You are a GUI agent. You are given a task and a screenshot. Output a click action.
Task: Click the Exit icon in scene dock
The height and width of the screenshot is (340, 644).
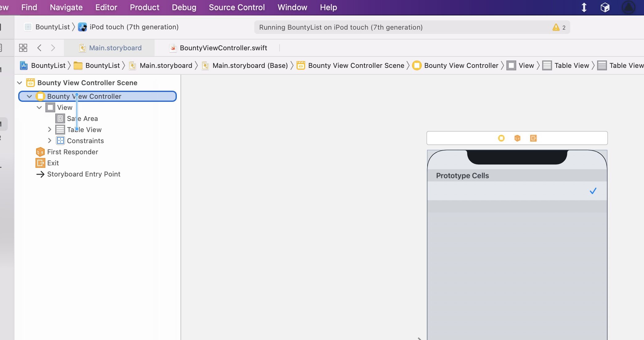pyautogui.click(x=533, y=138)
